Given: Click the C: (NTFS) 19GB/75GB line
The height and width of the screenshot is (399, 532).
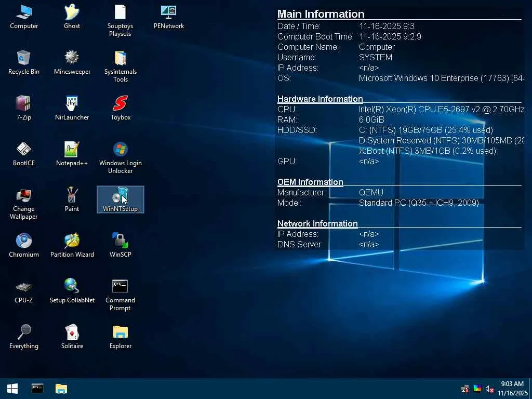Looking at the screenshot, I should [x=426, y=130].
